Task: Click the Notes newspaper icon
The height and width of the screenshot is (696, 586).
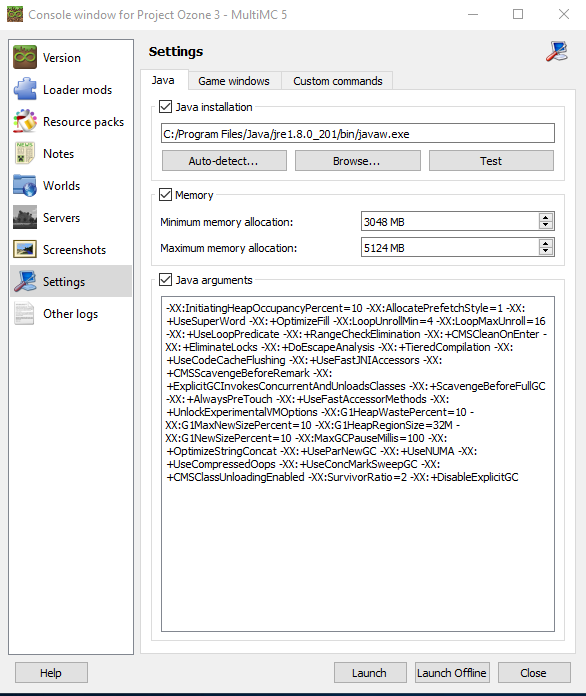Action: click(25, 153)
